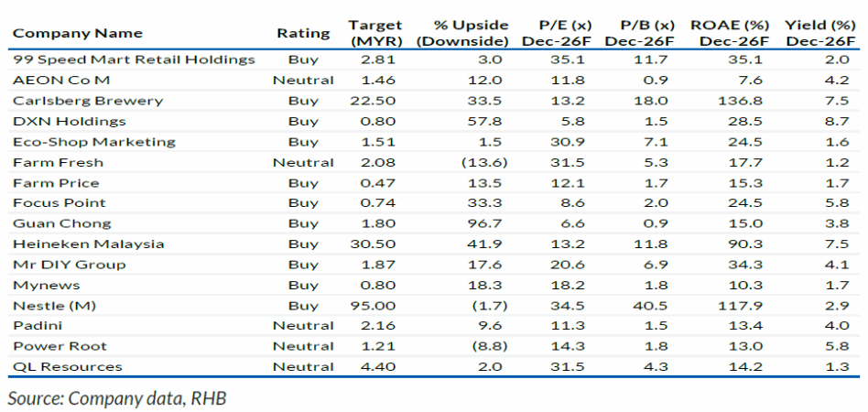Click Nestle's 95.00 target price cell
This screenshot has height=412, width=868.
(377, 305)
